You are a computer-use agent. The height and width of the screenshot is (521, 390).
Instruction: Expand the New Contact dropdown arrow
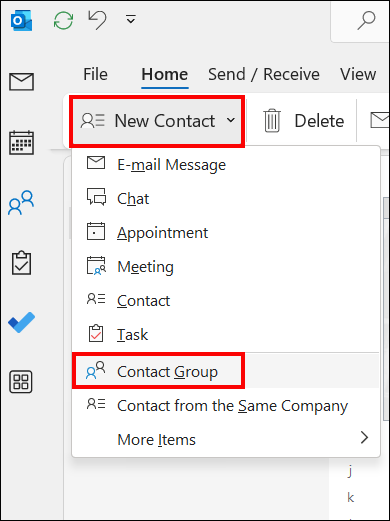point(231,120)
